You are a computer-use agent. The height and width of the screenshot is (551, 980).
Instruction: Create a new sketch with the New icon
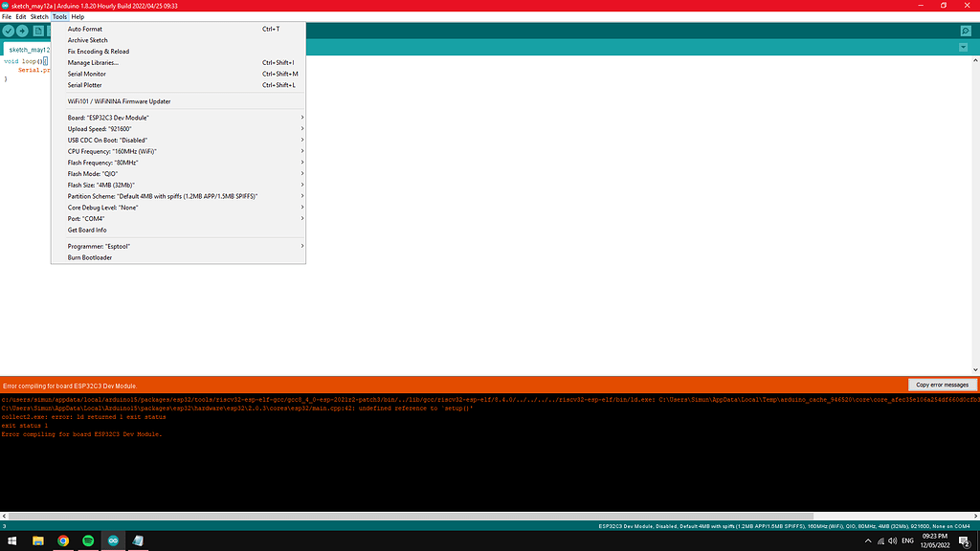coord(38,31)
